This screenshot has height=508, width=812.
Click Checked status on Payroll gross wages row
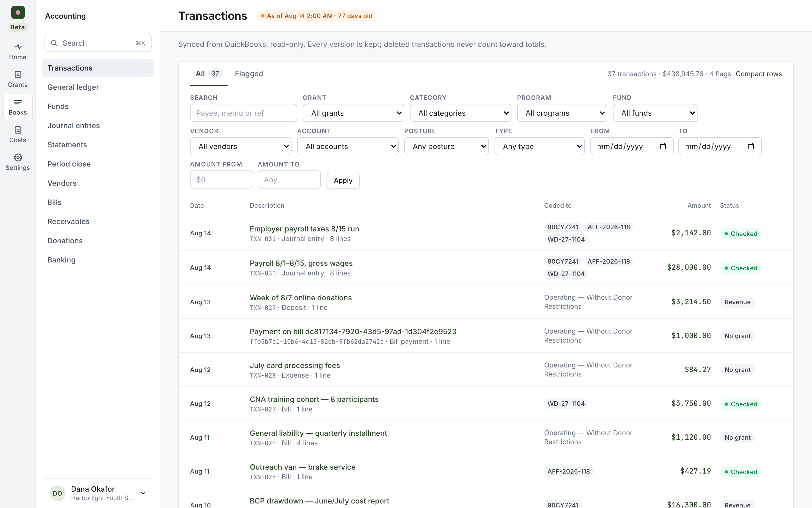click(x=741, y=268)
